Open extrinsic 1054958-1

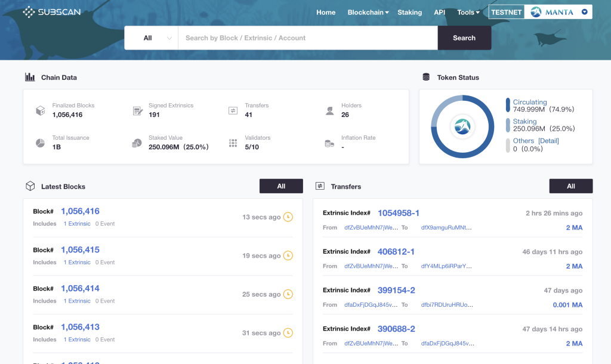point(398,213)
